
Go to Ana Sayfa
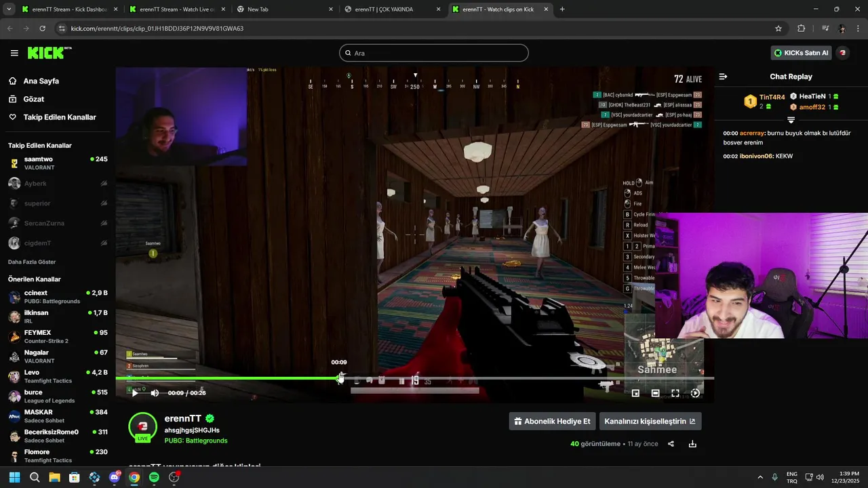click(41, 81)
